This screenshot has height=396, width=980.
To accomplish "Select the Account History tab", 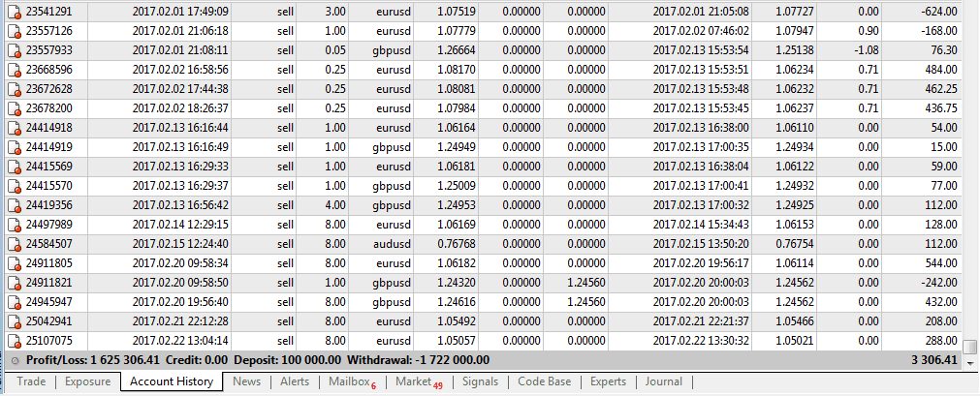I will pos(172,381).
